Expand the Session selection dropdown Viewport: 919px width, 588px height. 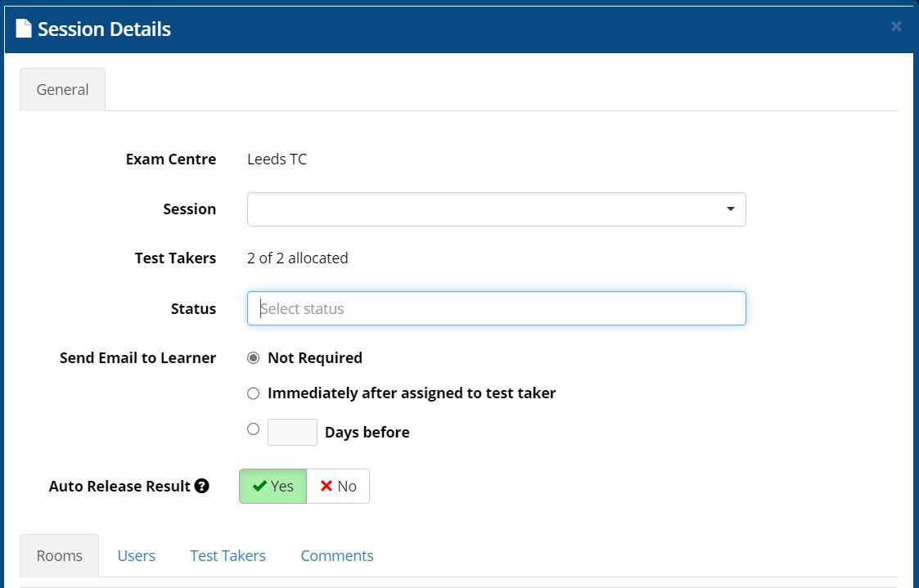click(496, 209)
